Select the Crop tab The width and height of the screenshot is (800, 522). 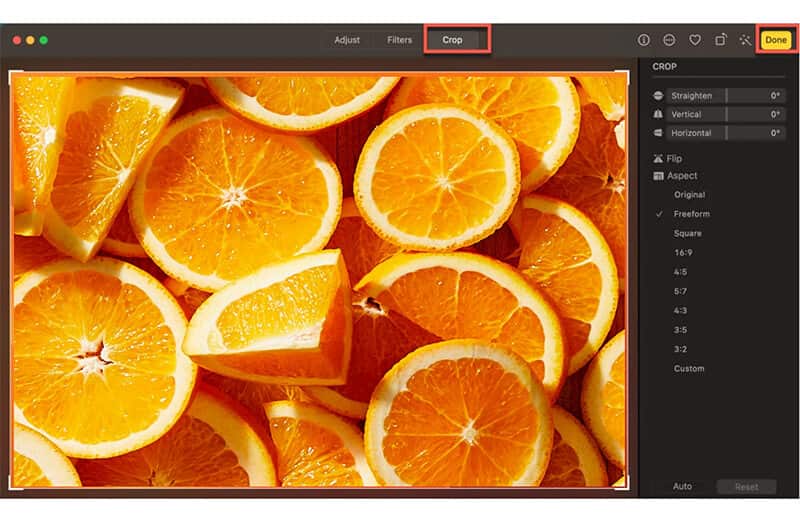click(x=452, y=40)
